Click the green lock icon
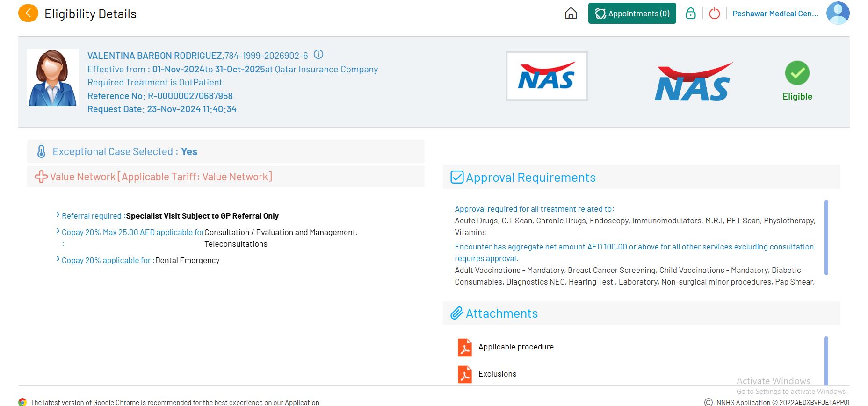The image size is (868, 406). 690,14
